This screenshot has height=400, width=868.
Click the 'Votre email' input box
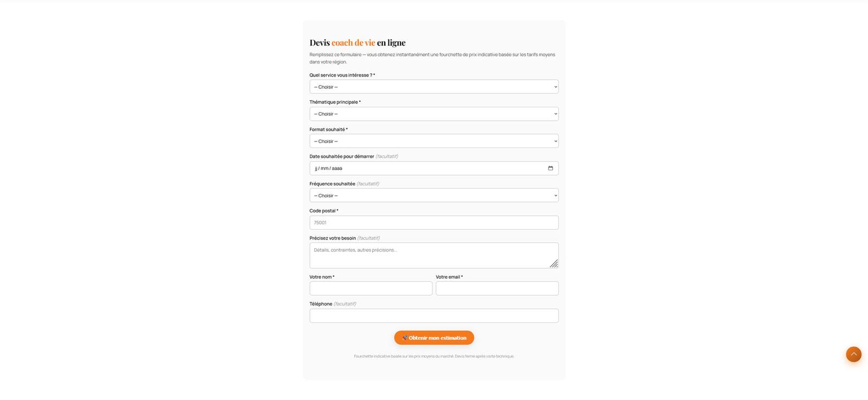pyautogui.click(x=497, y=288)
